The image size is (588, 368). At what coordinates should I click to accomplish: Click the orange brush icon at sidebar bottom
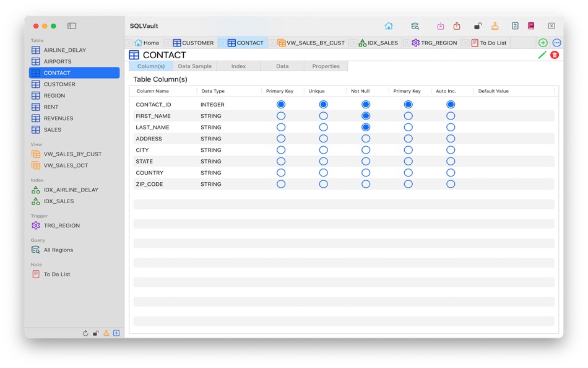tap(106, 333)
